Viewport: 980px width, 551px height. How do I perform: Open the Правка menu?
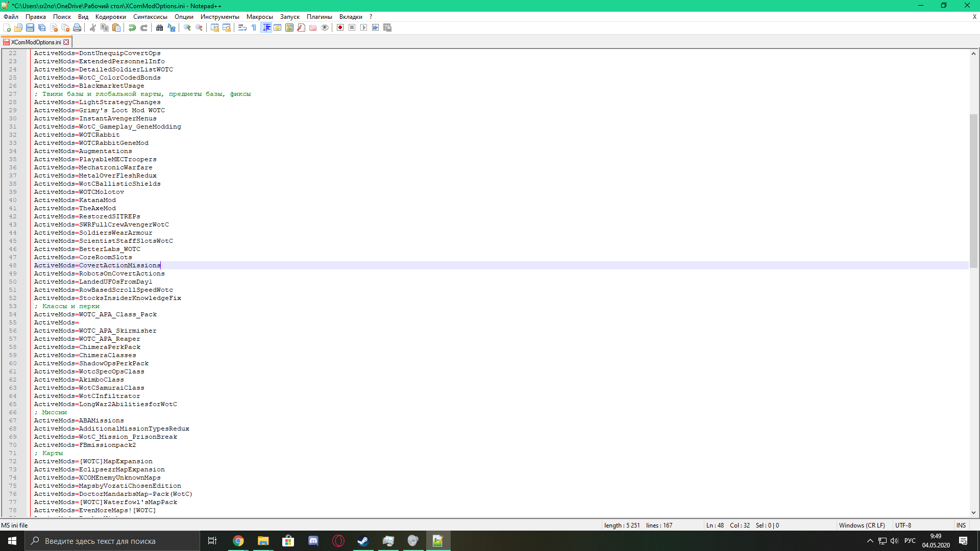[36, 17]
